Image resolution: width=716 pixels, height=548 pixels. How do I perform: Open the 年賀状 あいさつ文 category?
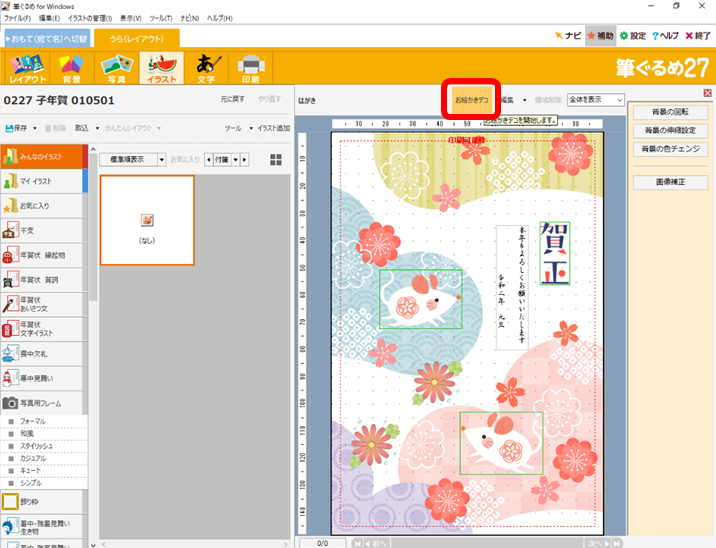(42, 305)
